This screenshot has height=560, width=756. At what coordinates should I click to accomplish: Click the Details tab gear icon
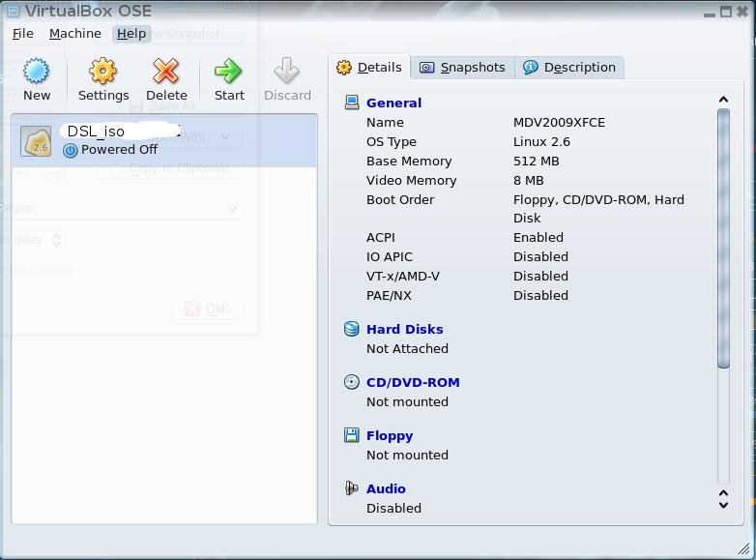[344, 68]
